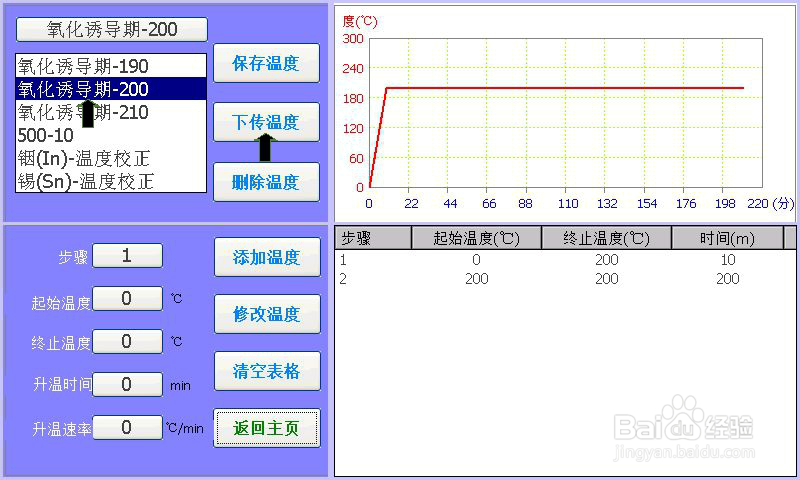This screenshot has width=800, height=480.
Task: Click the 保存温度 button
Action: [266, 63]
